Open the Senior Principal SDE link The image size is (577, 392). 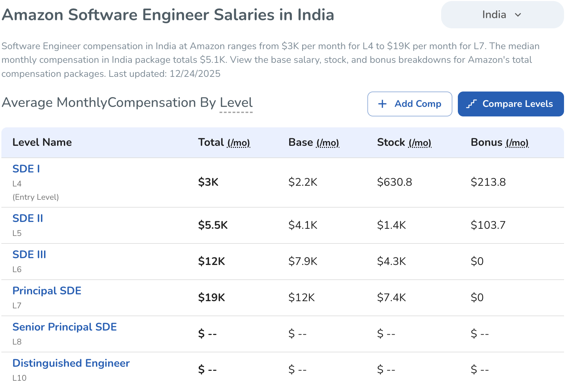pos(65,327)
